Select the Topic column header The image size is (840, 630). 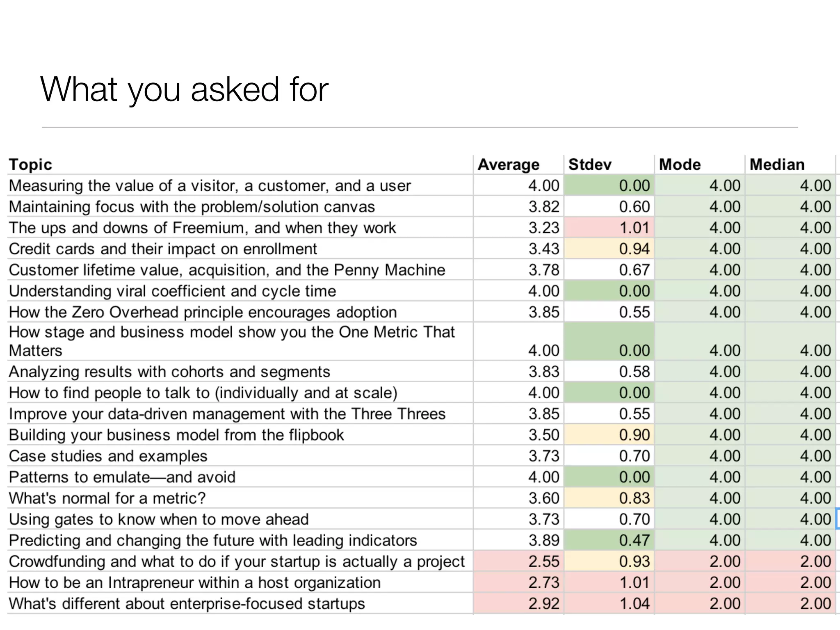[x=31, y=164]
